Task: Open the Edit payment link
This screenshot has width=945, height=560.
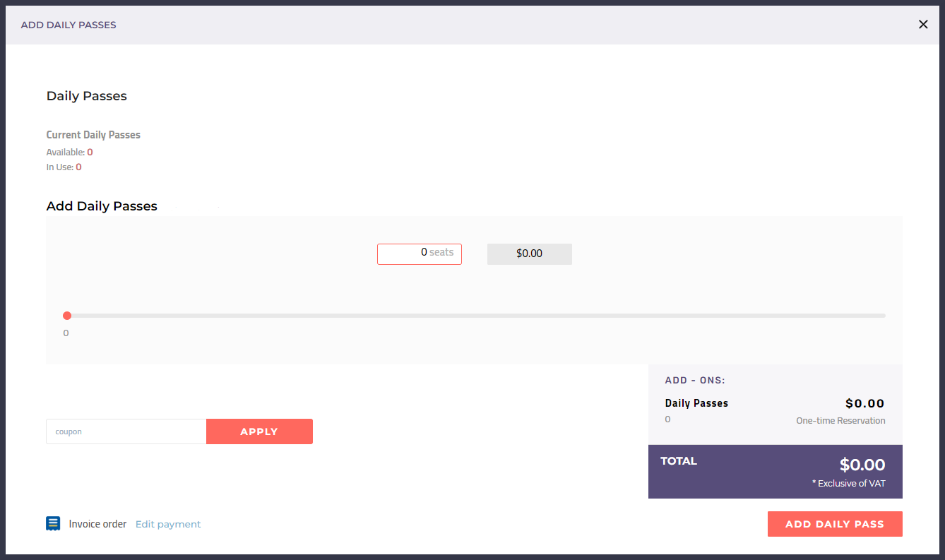Action: pos(168,524)
